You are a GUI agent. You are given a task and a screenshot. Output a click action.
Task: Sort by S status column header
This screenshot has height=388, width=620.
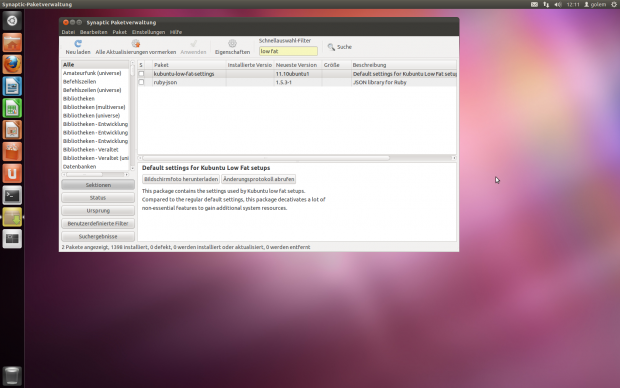pyautogui.click(x=141, y=65)
